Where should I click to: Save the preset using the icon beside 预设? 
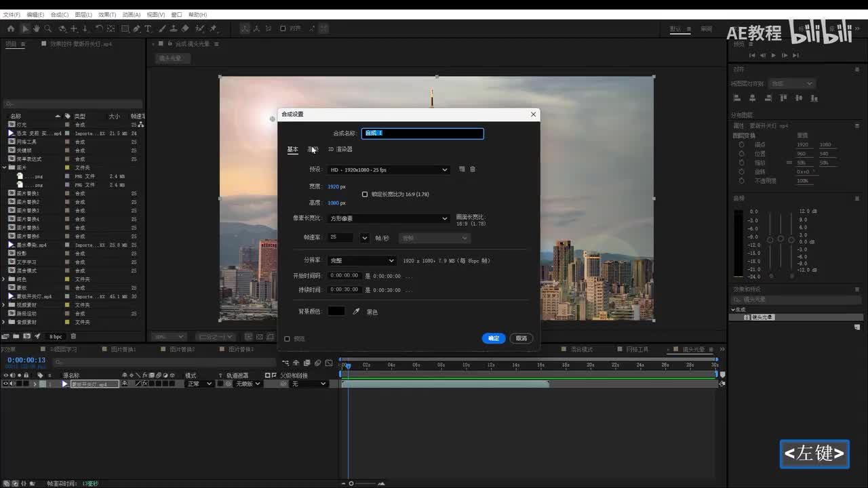pyautogui.click(x=462, y=169)
